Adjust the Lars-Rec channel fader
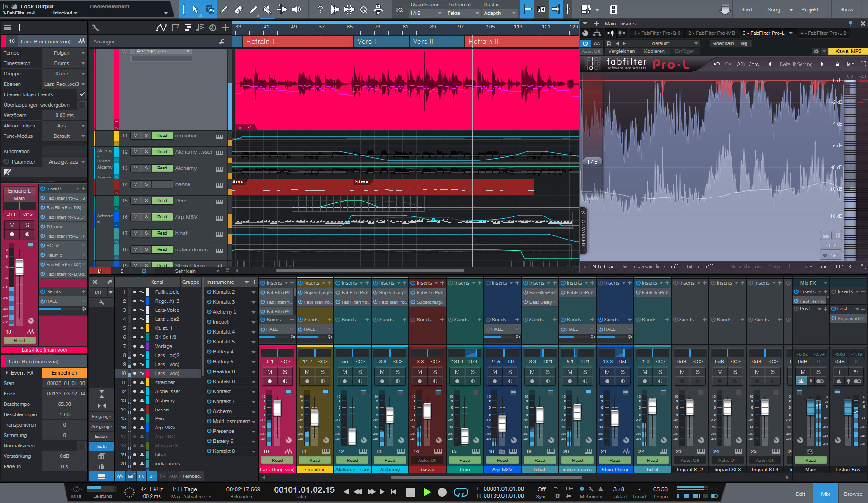 [277, 408]
